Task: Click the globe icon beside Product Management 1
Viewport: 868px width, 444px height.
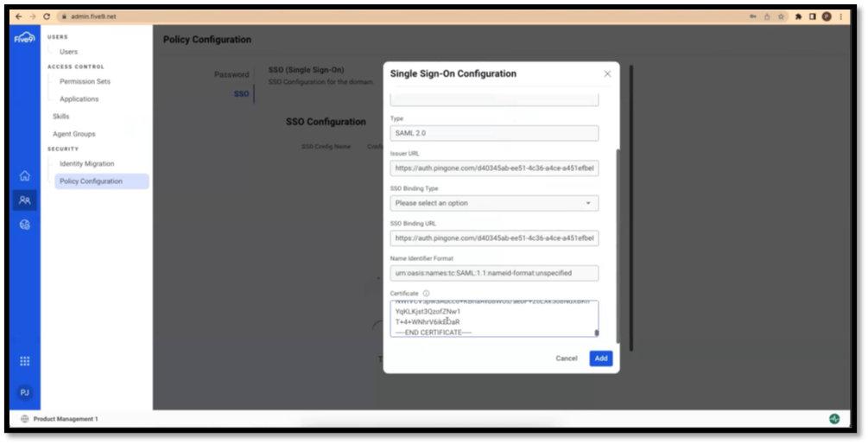Action: pos(24,419)
